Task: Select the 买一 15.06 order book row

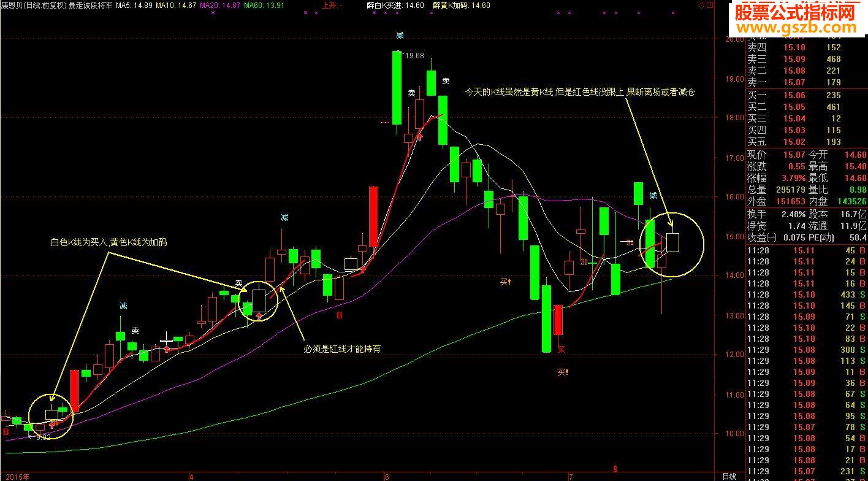Action: (x=807, y=95)
